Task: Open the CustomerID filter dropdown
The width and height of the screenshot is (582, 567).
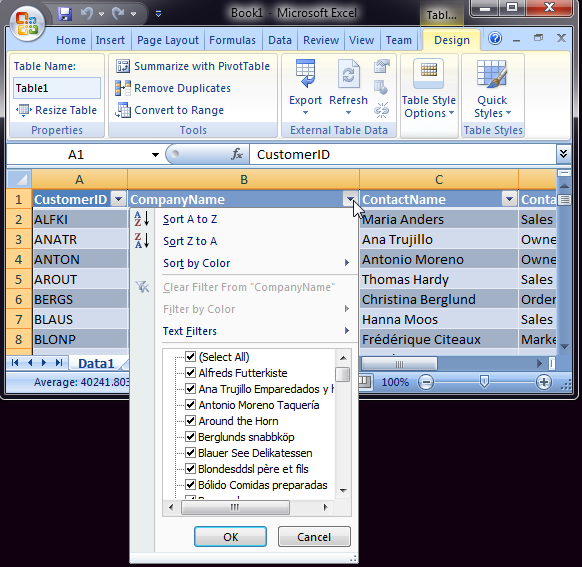Action: (x=118, y=199)
